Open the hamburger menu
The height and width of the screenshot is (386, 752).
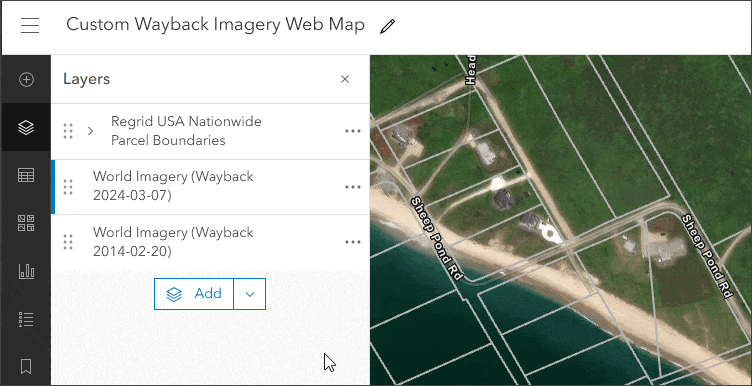(30, 25)
